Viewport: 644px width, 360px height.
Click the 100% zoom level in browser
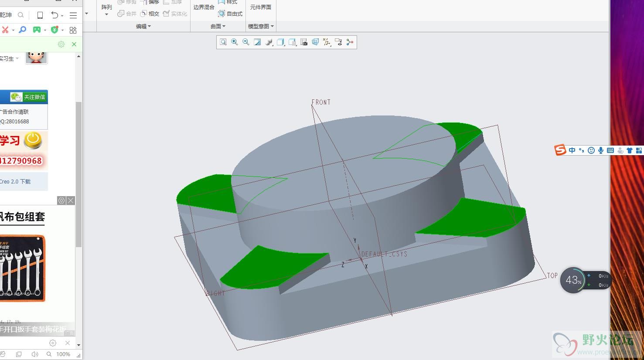pyautogui.click(x=63, y=354)
